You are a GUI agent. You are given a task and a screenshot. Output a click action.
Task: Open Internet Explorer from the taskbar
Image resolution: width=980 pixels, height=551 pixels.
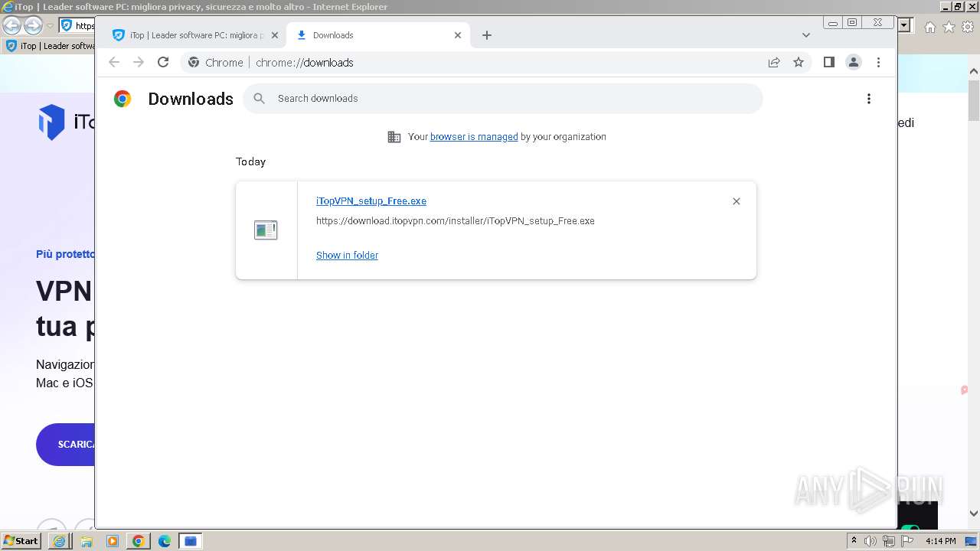tap(60, 541)
